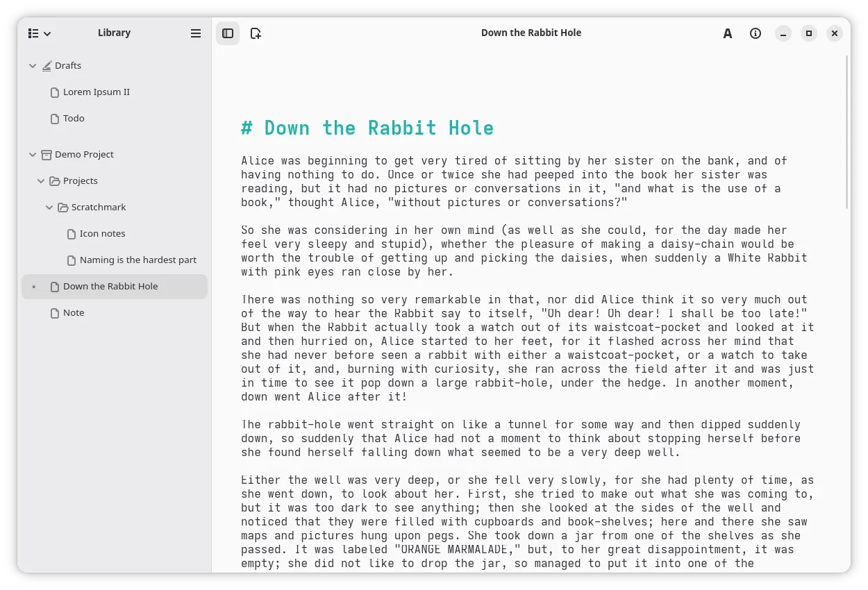868x590 pixels.
Task: Click the '# Down the Rabbit Hole' heading
Action: (x=367, y=128)
